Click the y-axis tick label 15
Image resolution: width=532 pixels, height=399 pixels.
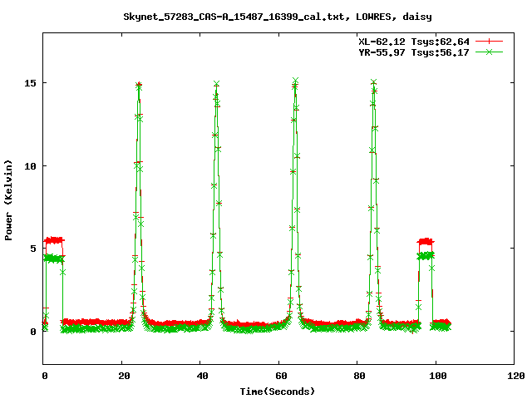point(31,83)
